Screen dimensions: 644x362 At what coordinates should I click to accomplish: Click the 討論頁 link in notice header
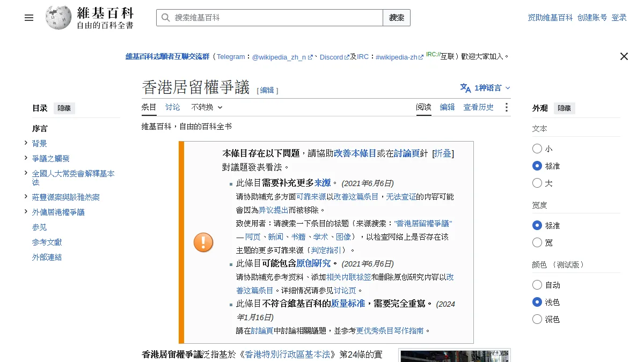click(x=407, y=153)
